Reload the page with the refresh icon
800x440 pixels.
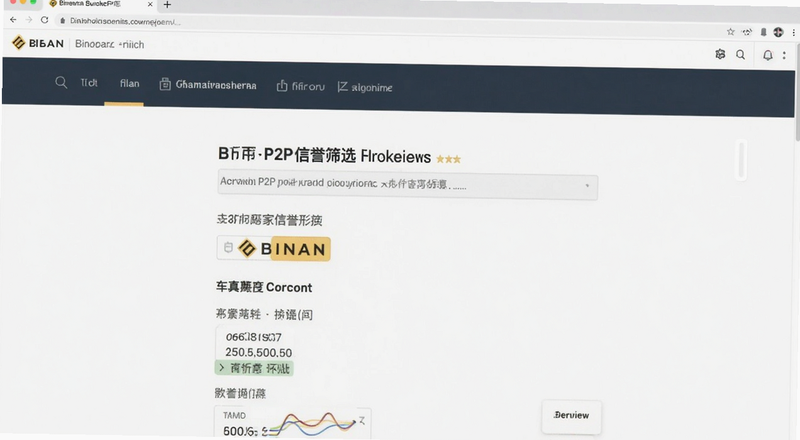click(44, 20)
